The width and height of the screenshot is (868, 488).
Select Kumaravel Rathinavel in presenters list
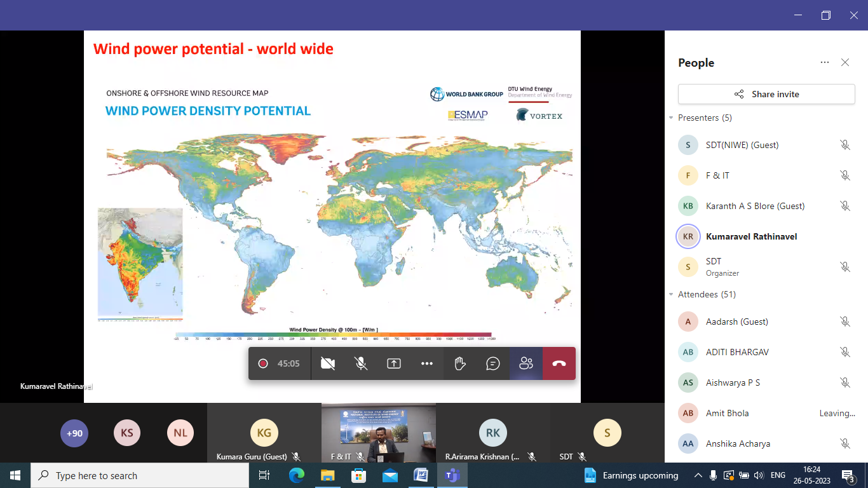(x=751, y=236)
